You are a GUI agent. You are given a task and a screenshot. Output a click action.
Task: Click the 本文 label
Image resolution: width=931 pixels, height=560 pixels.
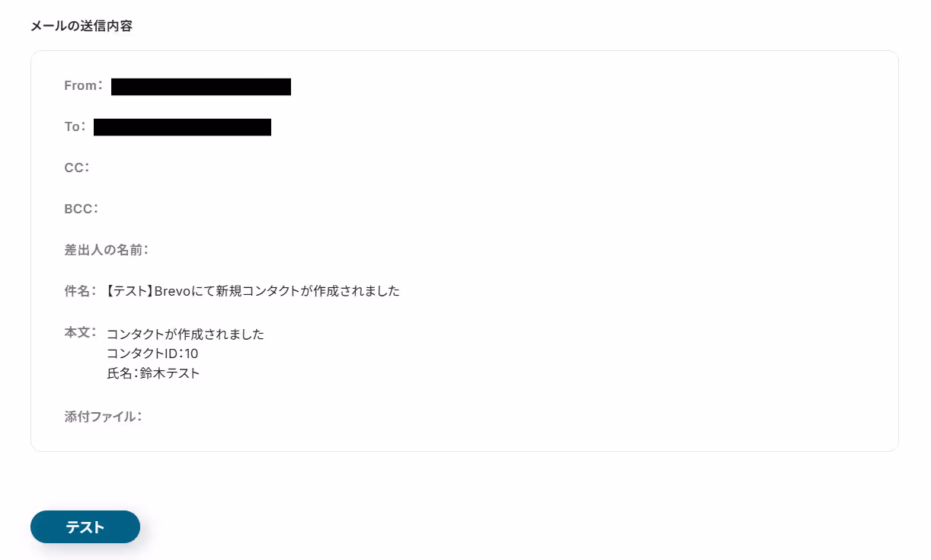81,333
